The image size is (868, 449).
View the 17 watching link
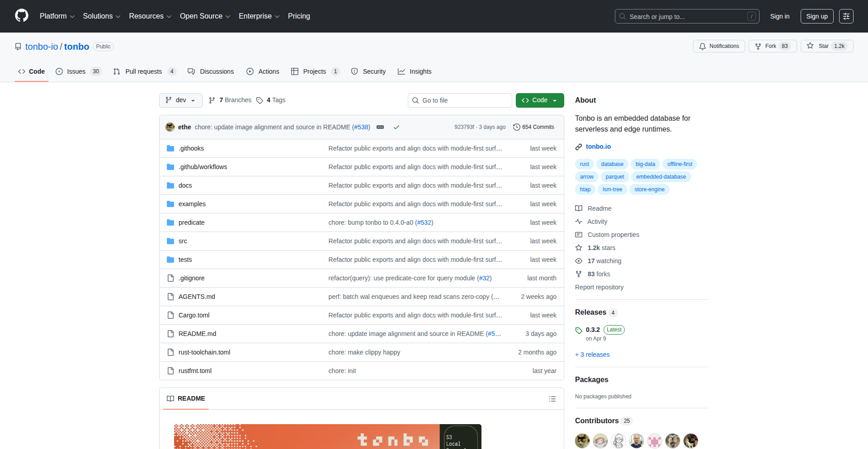click(x=598, y=261)
